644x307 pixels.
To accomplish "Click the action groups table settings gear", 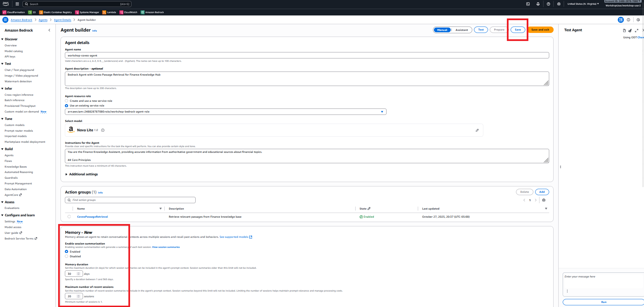I will [x=544, y=200].
